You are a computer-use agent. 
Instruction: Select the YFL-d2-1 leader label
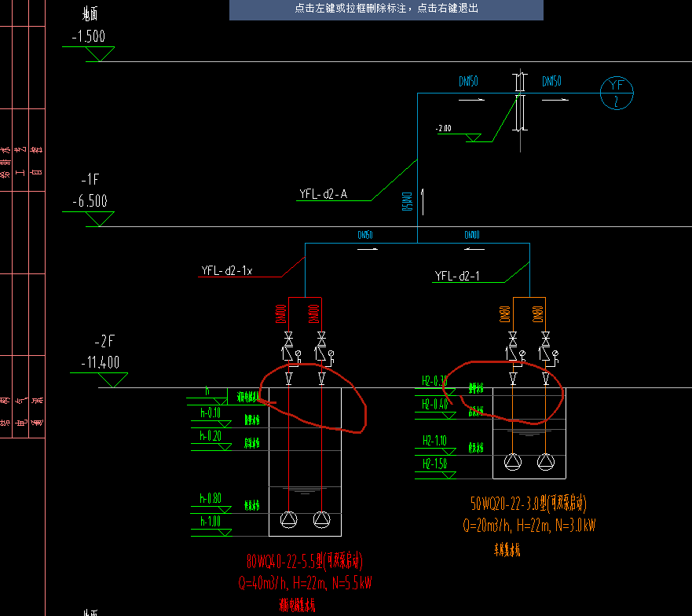457,276
